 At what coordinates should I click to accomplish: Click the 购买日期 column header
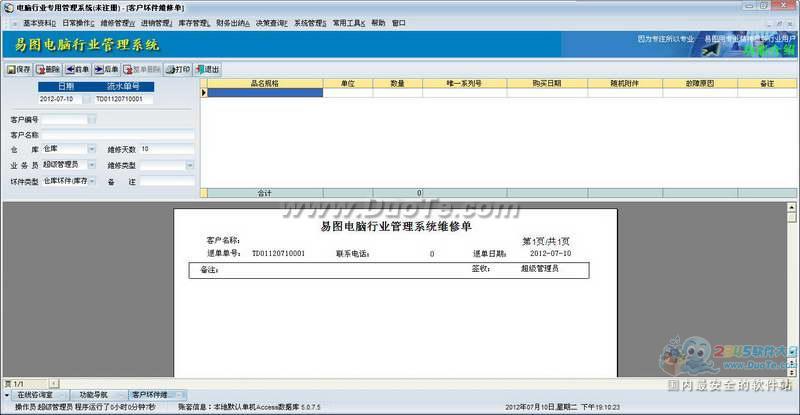[x=547, y=83]
